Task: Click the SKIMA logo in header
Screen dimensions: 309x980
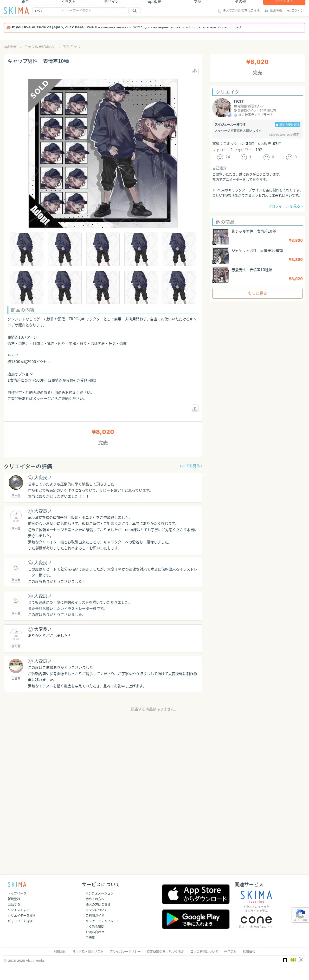Action: point(16,11)
